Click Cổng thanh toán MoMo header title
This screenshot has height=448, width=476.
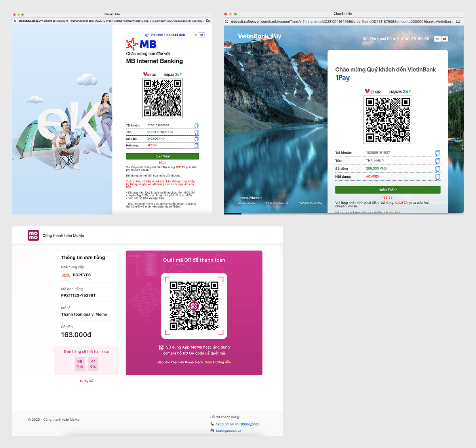coord(63,235)
